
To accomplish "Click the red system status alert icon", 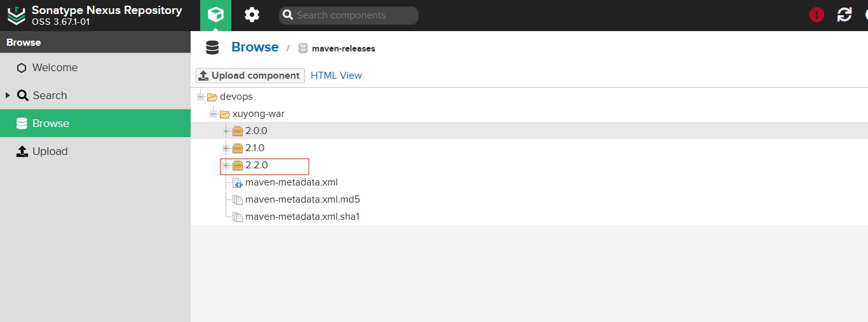I will 817,15.
